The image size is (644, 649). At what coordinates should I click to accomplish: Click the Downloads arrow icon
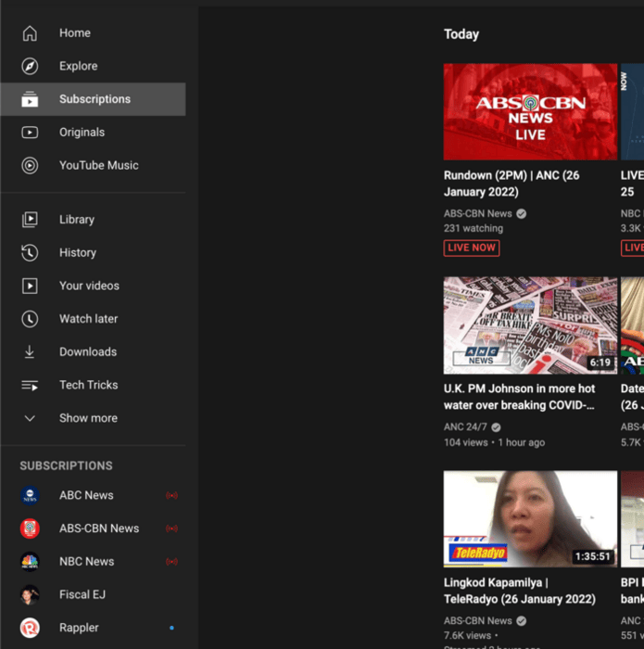point(30,351)
